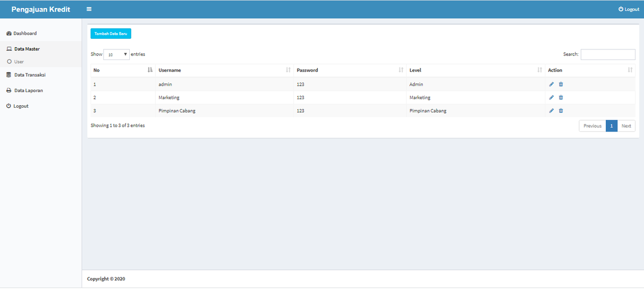This screenshot has width=644, height=289.
Task: Choose Logout in the sidebar menu
Action: point(41,106)
